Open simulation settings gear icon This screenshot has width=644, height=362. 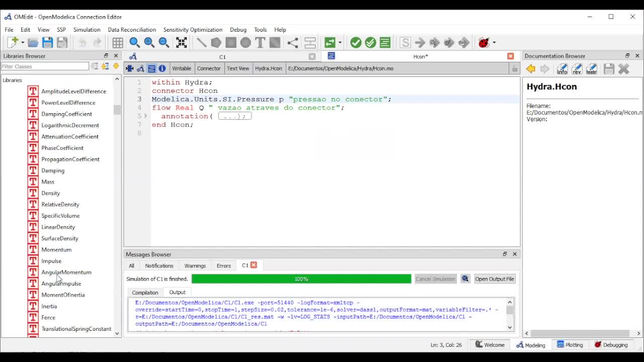465,279
